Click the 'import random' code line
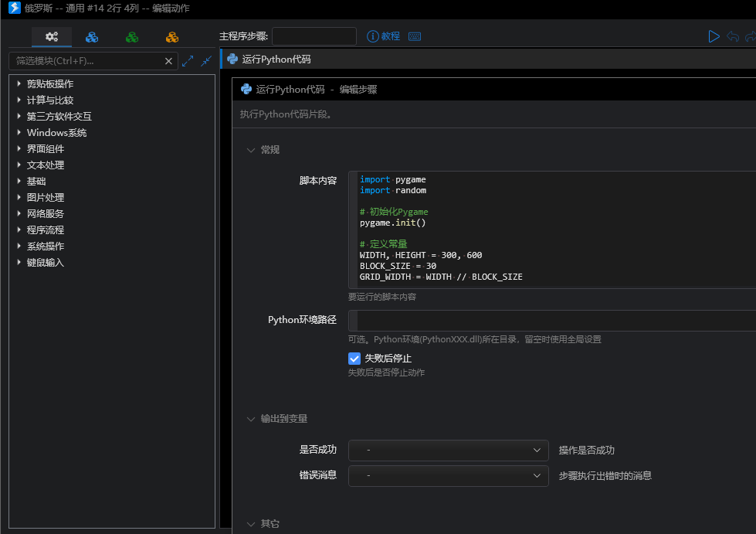 tap(393, 190)
